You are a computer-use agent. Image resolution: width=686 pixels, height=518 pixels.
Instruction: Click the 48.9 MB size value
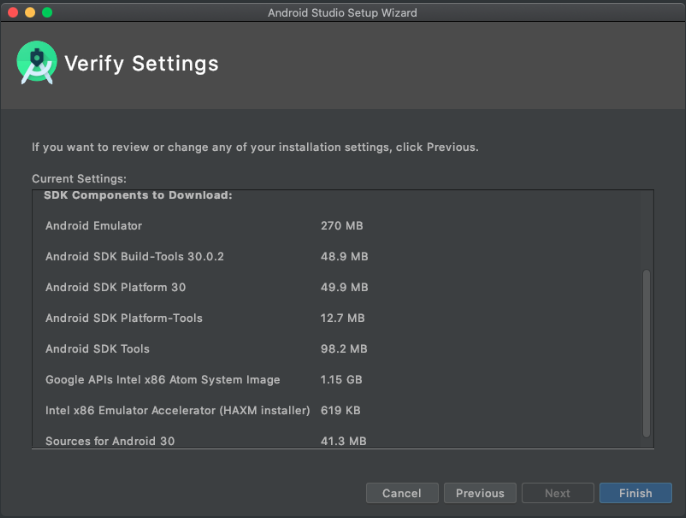pos(344,256)
